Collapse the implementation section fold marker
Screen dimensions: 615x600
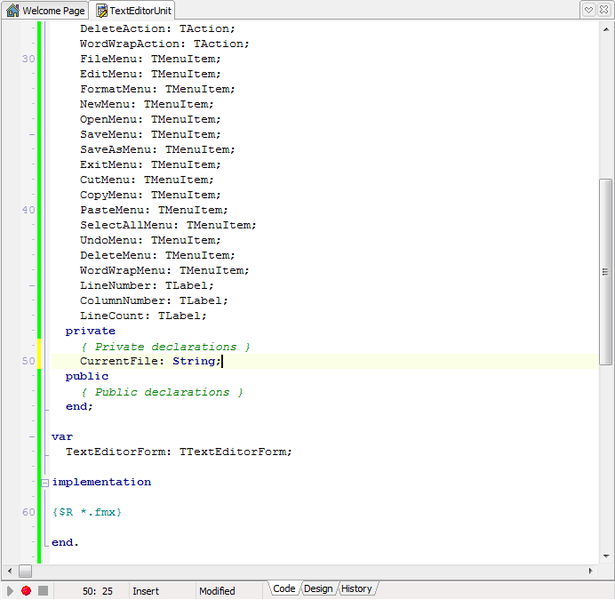pyautogui.click(x=45, y=482)
